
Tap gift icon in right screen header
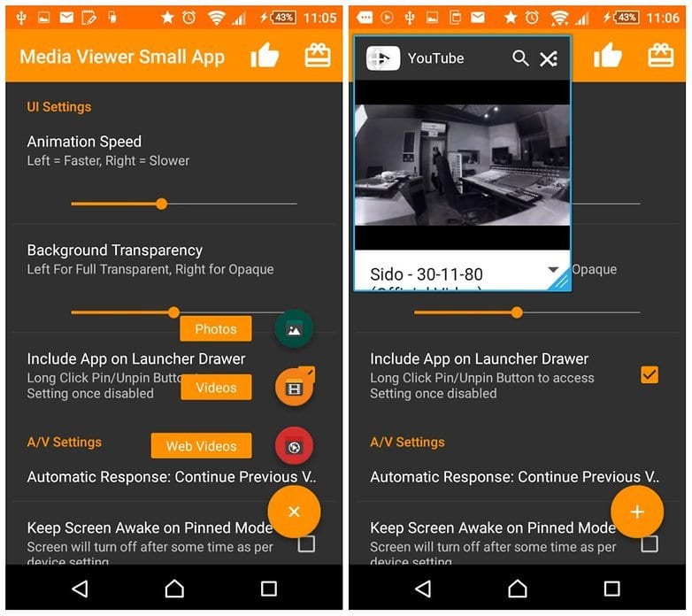661,56
